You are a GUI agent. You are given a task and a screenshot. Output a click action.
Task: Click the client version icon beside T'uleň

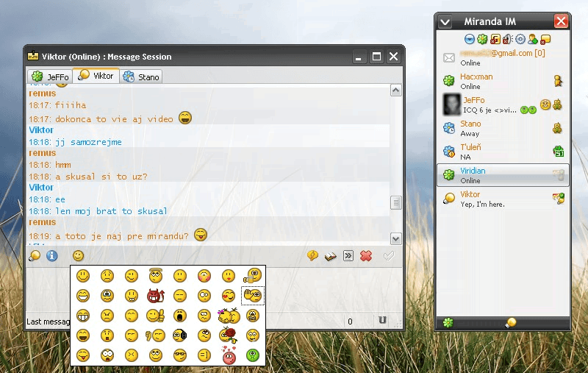pos(559,152)
